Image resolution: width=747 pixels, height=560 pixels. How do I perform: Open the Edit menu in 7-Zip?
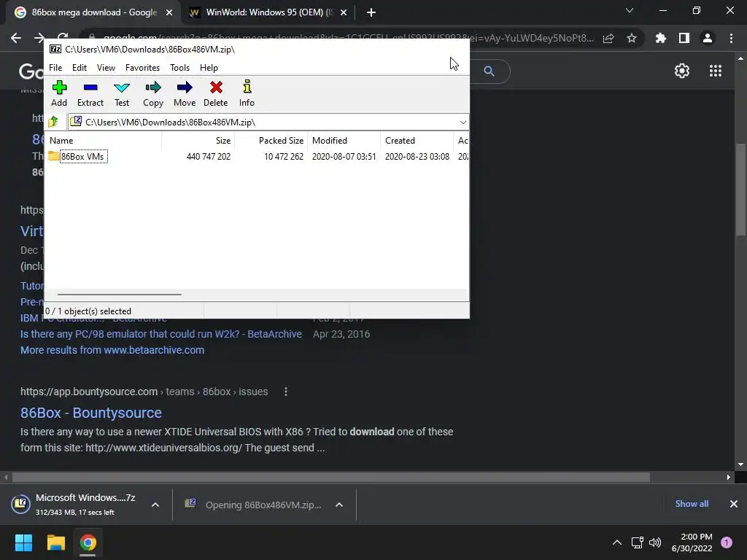coord(80,68)
